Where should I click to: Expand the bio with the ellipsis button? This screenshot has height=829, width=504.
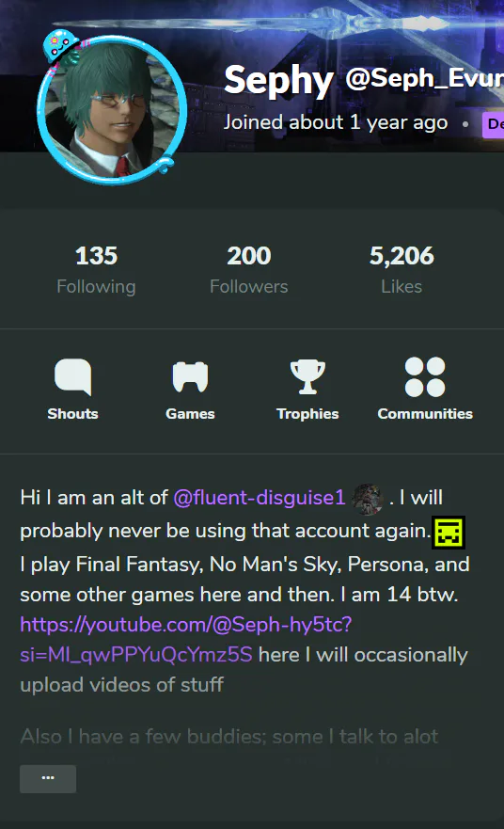[x=48, y=778]
